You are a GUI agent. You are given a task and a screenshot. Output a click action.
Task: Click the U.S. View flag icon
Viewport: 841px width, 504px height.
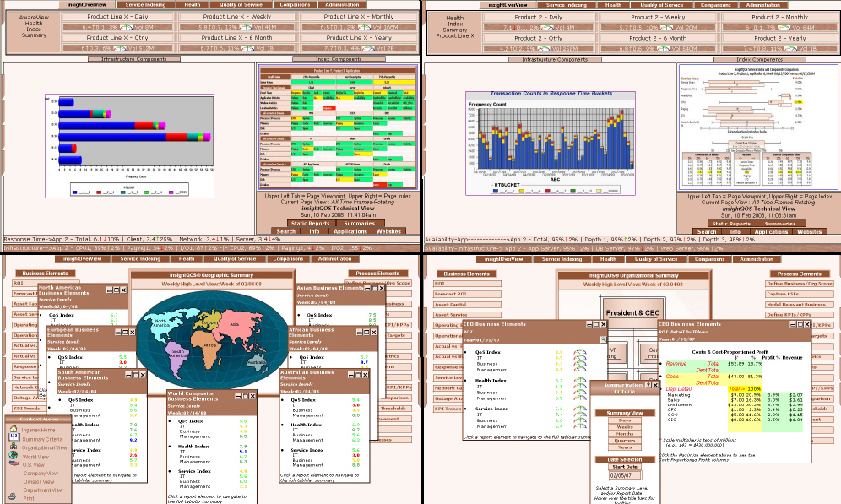click(x=14, y=465)
